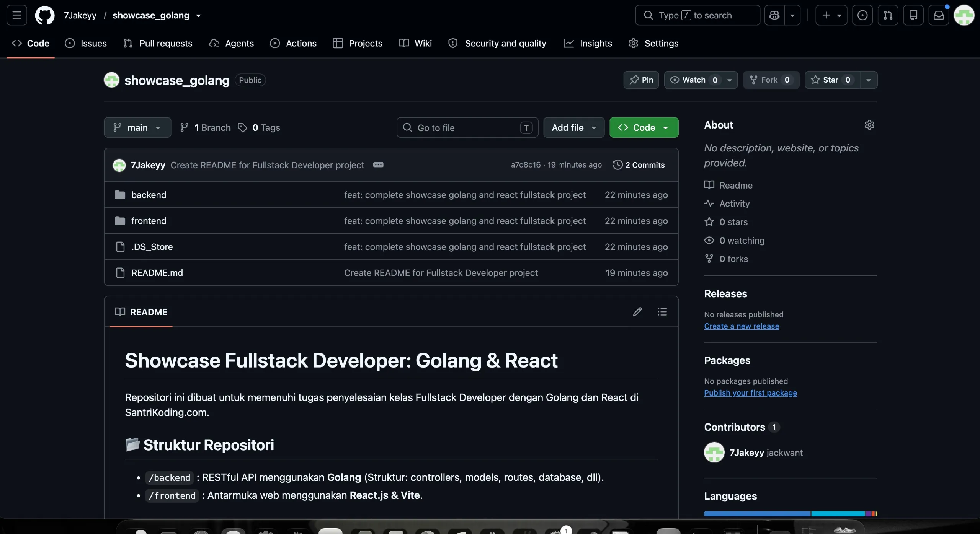View the 0 Tags list
Image resolution: width=980 pixels, height=534 pixels.
tap(259, 127)
